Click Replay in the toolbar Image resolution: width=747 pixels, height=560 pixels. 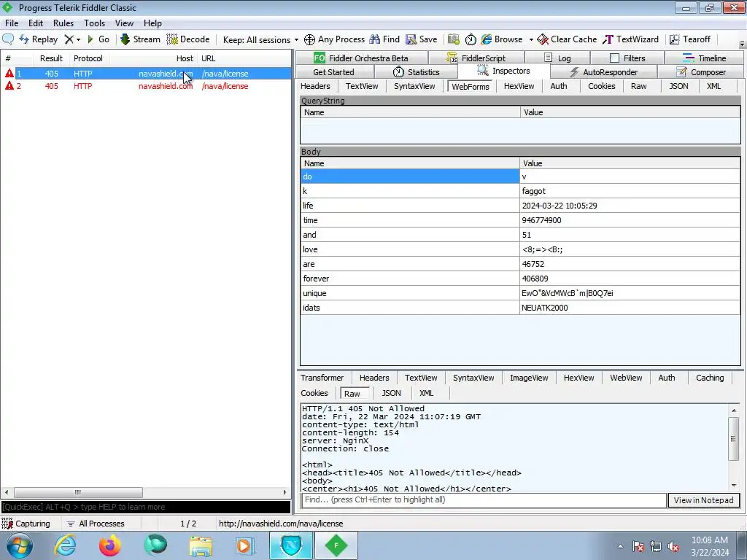[38, 39]
